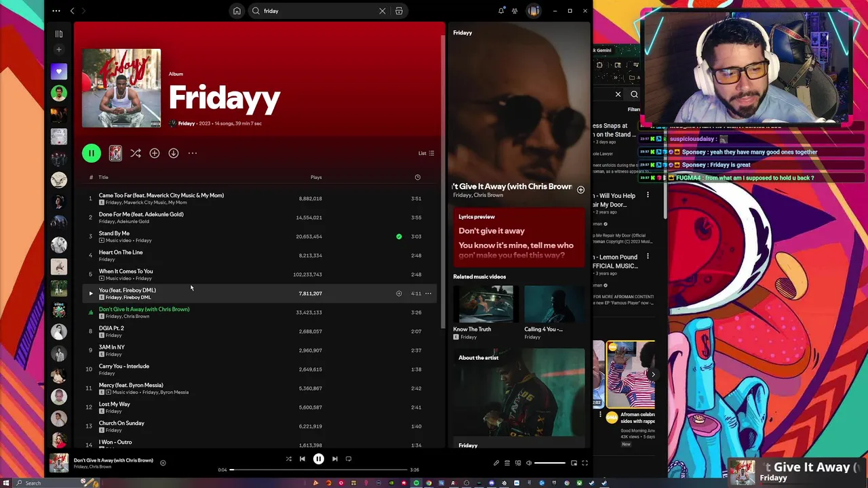Open 'Calling 4 You' related music video
This screenshot has width=868, height=488.
click(x=554, y=312)
